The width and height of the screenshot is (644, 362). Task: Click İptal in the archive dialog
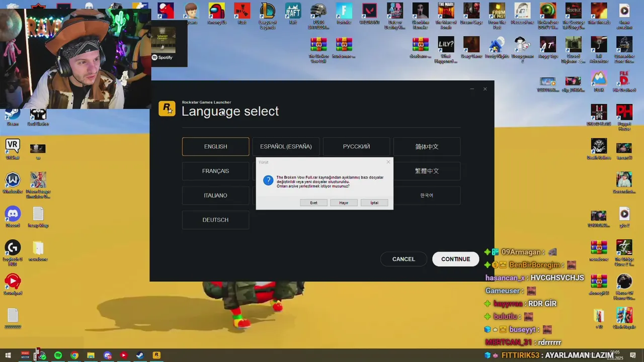(x=374, y=203)
